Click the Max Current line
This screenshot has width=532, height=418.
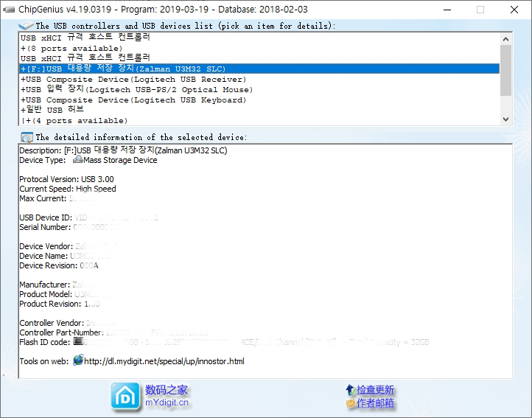[x=56, y=198]
